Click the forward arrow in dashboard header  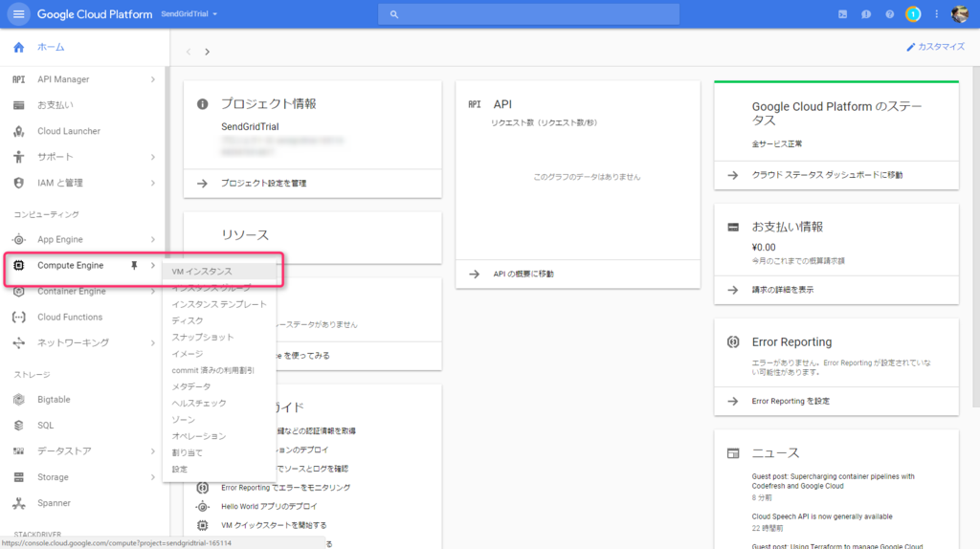click(x=207, y=52)
